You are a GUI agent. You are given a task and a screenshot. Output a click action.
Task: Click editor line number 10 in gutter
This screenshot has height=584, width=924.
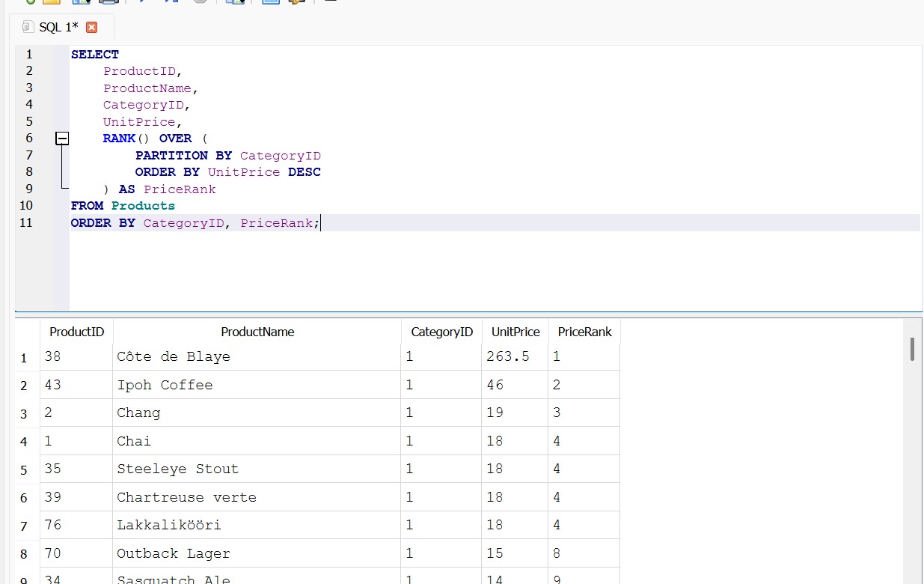[x=26, y=205]
